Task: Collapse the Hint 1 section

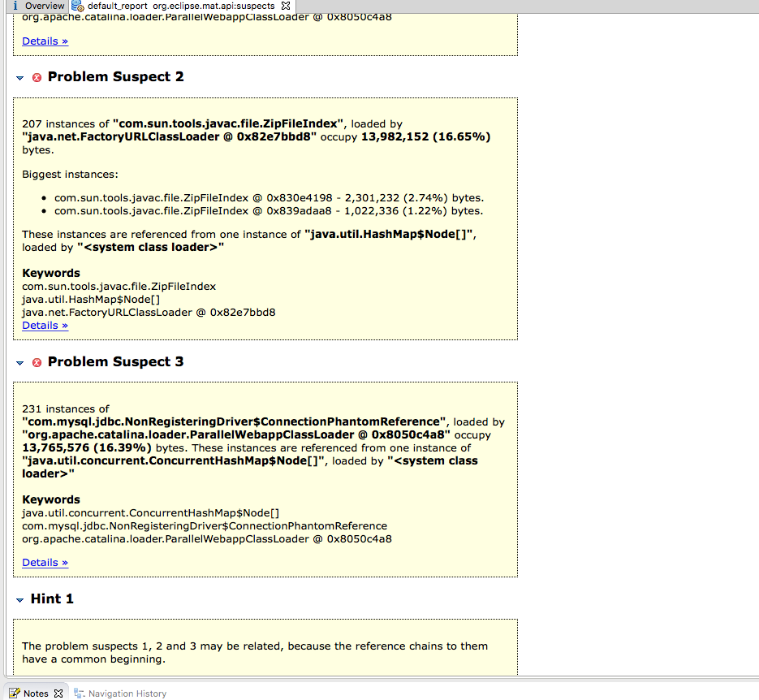Action: click(19, 598)
